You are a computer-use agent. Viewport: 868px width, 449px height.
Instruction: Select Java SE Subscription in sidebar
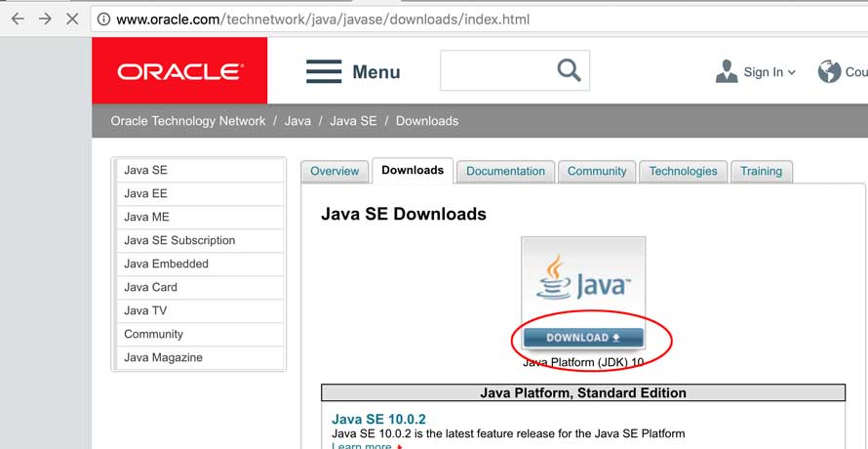click(179, 240)
